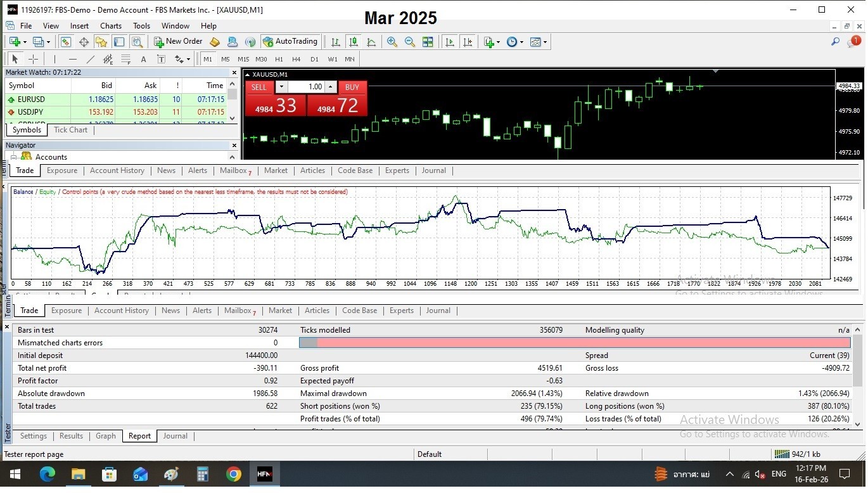This screenshot has height=493, width=868.
Task: Zoom in on the chart
Action: click(x=392, y=42)
